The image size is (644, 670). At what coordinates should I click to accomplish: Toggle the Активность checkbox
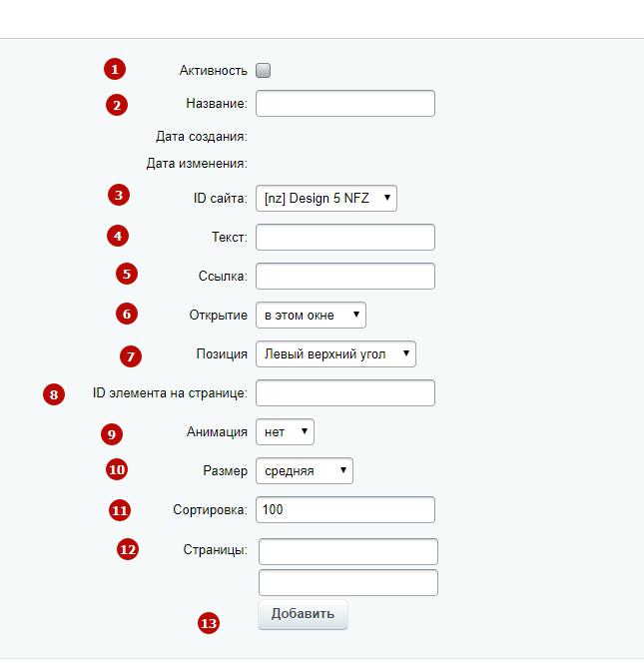click(263, 70)
